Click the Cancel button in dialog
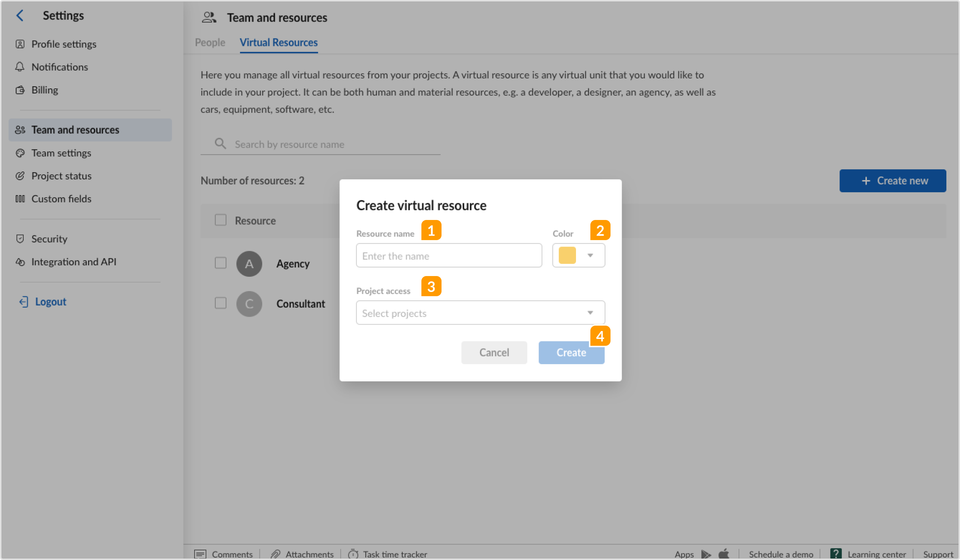Viewport: 960px width, 560px height. [x=494, y=352]
